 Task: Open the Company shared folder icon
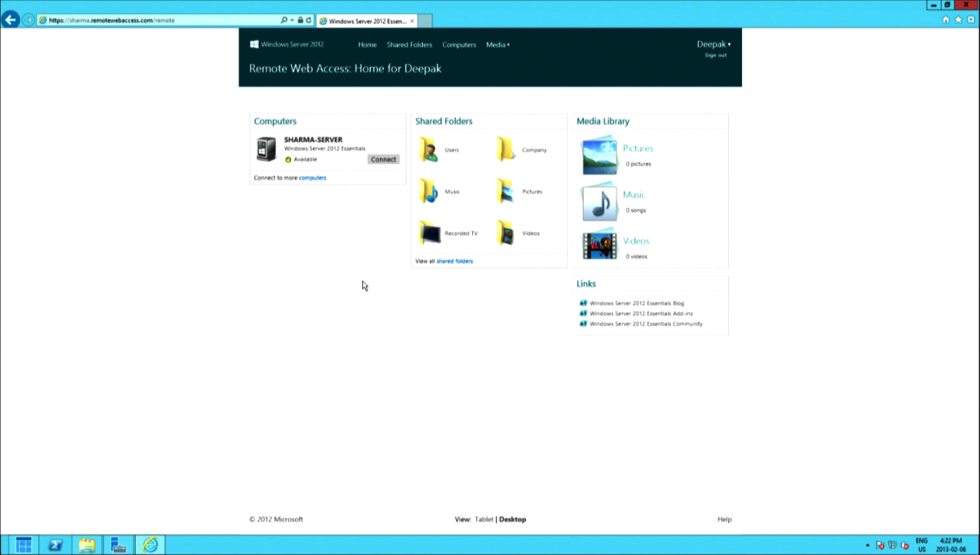(x=505, y=150)
